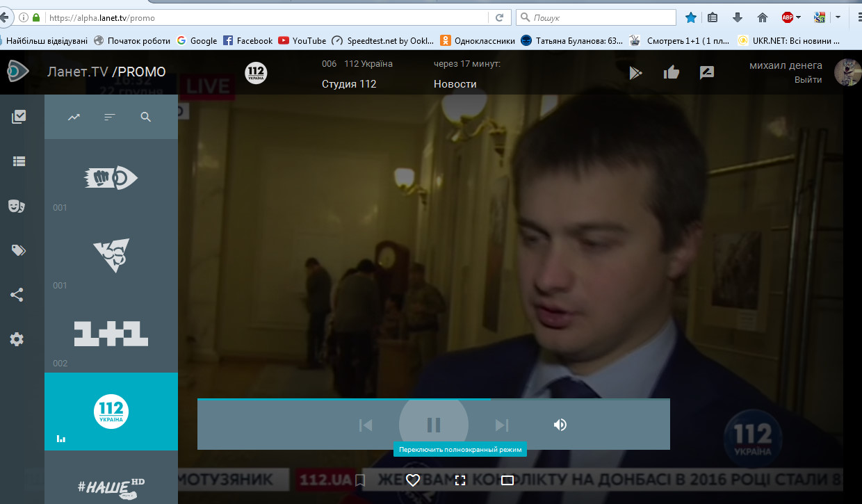This screenshot has height=504, width=862.
Task: Skip to the next channel
Action: (502, 425)
